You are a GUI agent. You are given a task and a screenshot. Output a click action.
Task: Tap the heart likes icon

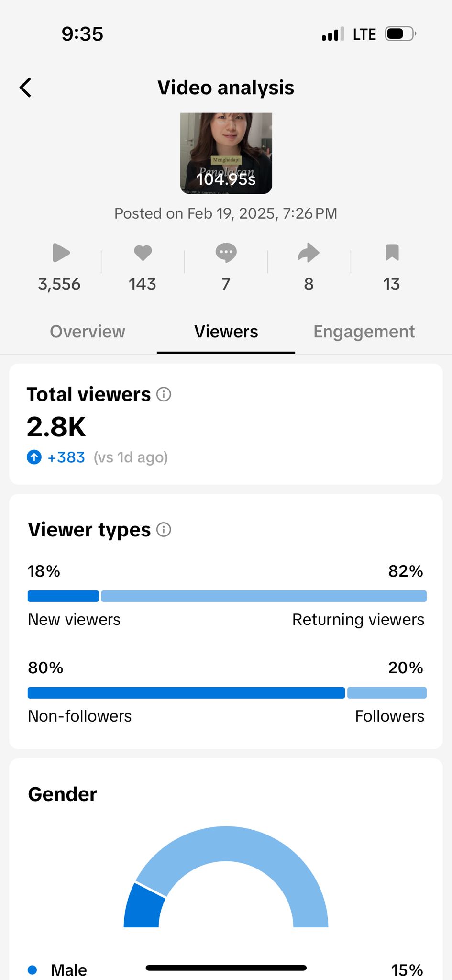point(143,253)
